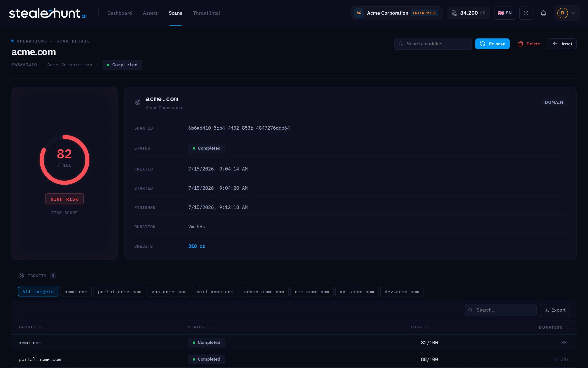The height and width of the screenshot is (368, 588).
Task: Click the Completed status badge in header
Action: 122,65
